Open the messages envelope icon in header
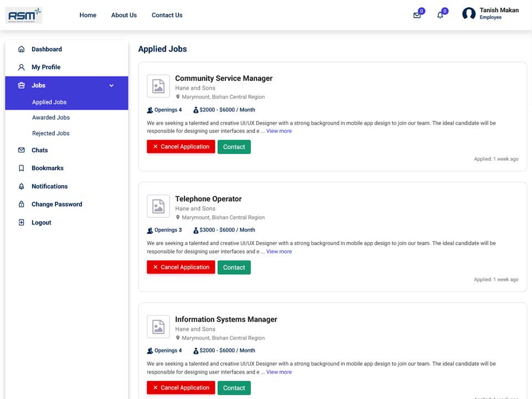The image size is (532, 399). click(x=417, y=16)
